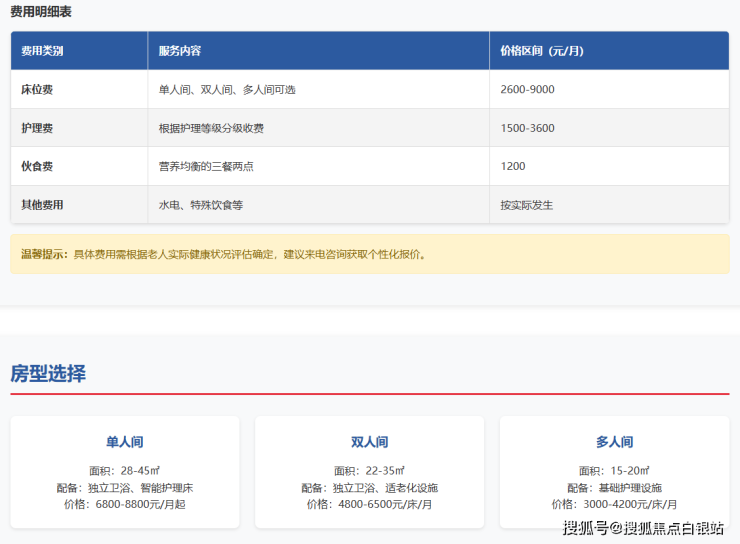
Task: Click the yellow 温馨提示 notice box
Action: 369,254
